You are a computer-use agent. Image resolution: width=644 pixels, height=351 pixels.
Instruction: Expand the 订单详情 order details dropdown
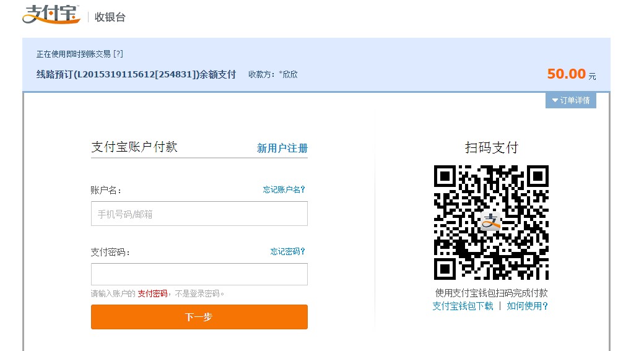point(570,100)
